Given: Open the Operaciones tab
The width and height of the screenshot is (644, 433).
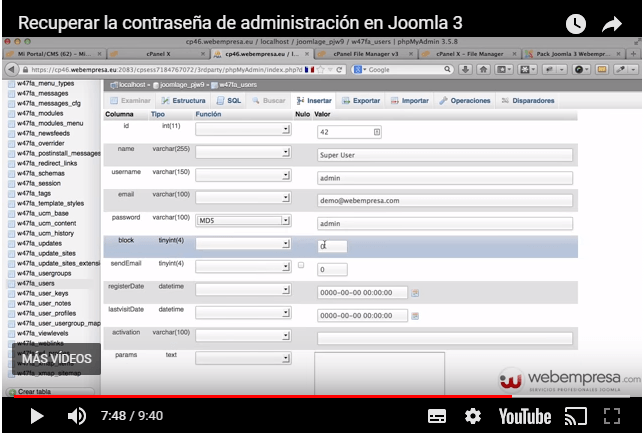Looking at the screenshot, I should click(465, 101).
